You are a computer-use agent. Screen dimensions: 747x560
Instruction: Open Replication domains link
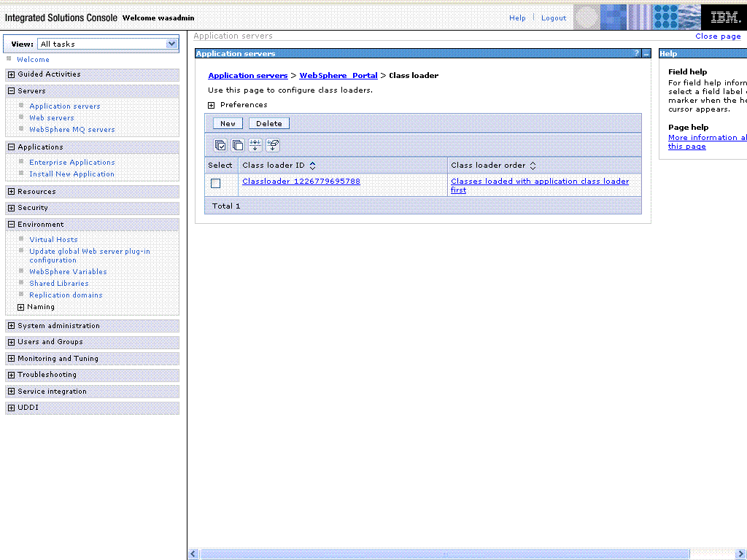(x=66, y=295)
